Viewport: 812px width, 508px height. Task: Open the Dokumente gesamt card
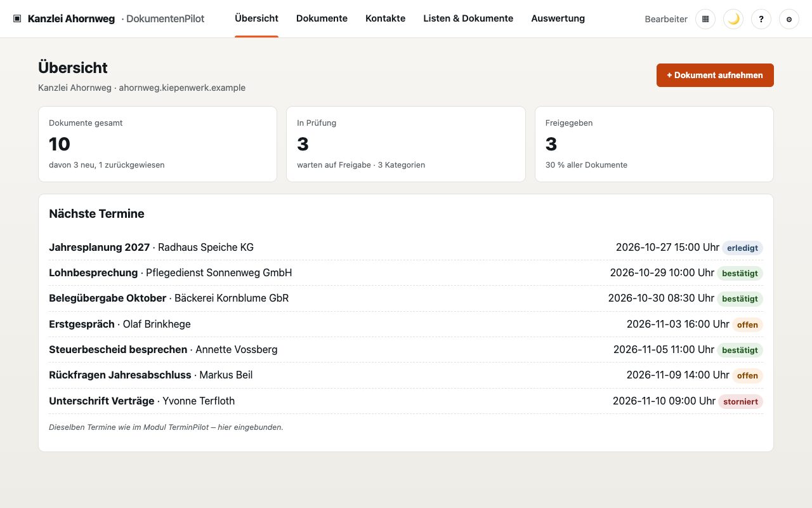coord(157,144)
